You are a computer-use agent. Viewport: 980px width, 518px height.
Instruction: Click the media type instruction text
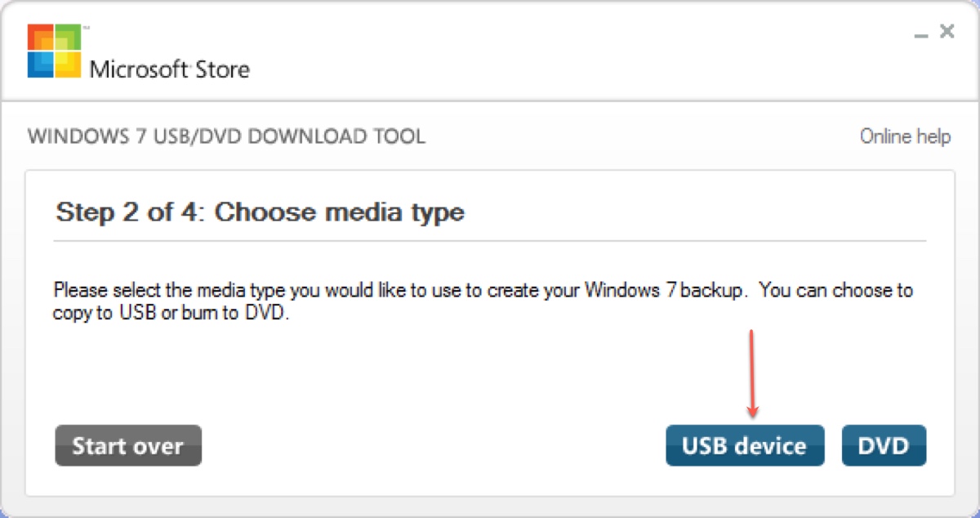tap(483, 301)
